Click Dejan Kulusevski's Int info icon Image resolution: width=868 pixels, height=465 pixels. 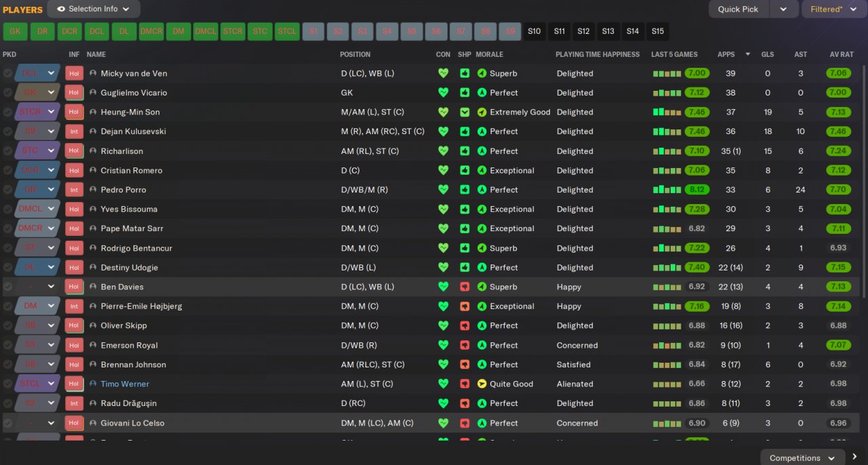click(74, 132)
